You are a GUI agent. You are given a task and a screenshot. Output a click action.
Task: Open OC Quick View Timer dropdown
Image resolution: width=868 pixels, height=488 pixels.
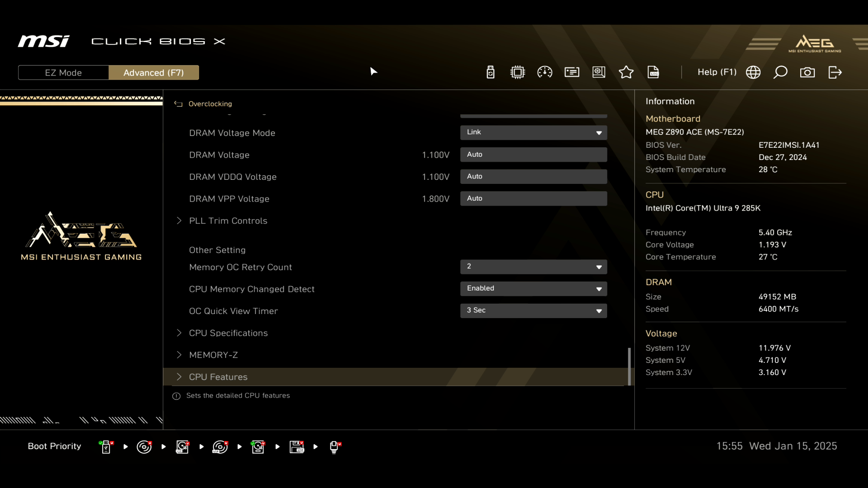(533, 310)
